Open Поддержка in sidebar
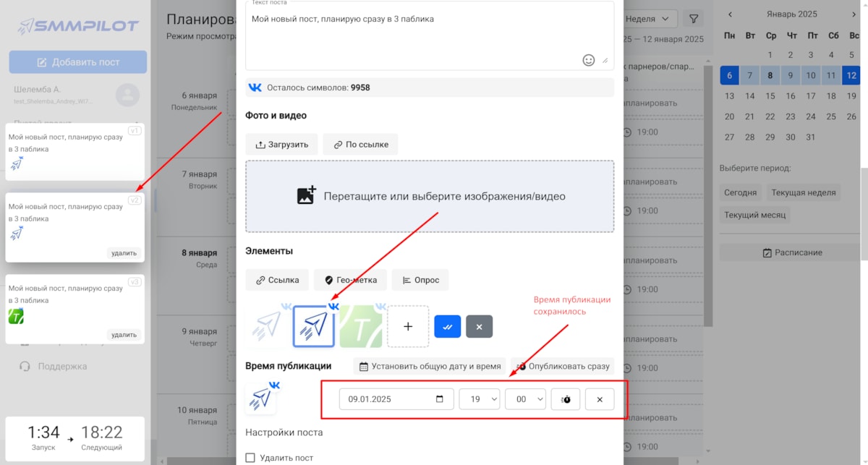Image resolution: width=868 pixels, height=465 pixels. coord(54,366)
